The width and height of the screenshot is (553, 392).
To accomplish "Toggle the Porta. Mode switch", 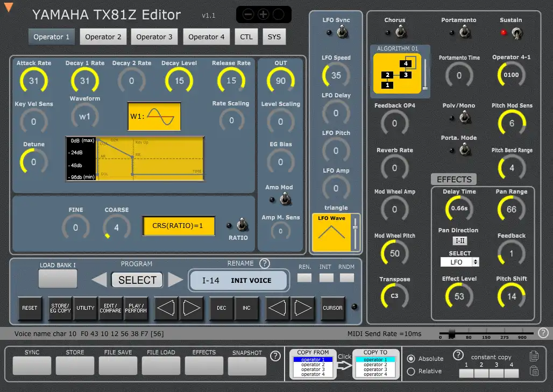I will pos(465,150).
